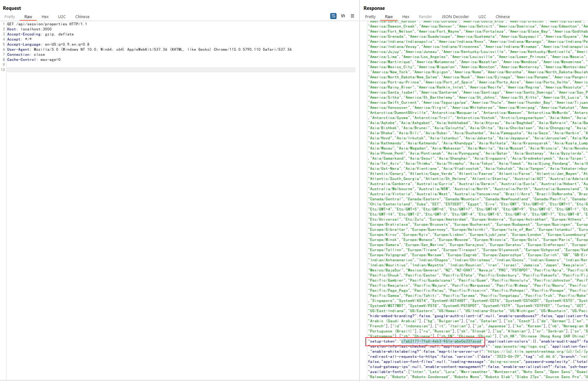The image size is (588, 382).
Task: Toggle show non-printable characters (\n) icon
Action: (x=343, y=16)
